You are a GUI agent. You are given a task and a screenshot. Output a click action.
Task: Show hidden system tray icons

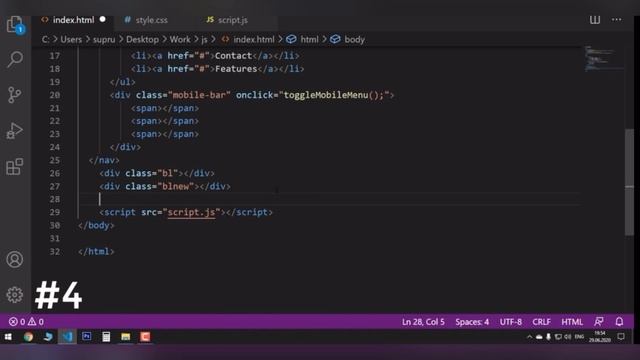click(x=529, y=337)
